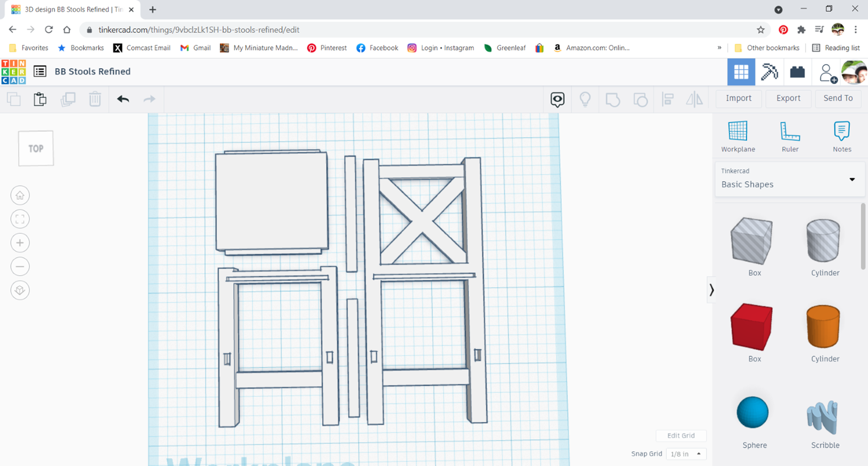Click the Export button
Image resolution: width=868 pixels, height=466 pixels.
789,98
